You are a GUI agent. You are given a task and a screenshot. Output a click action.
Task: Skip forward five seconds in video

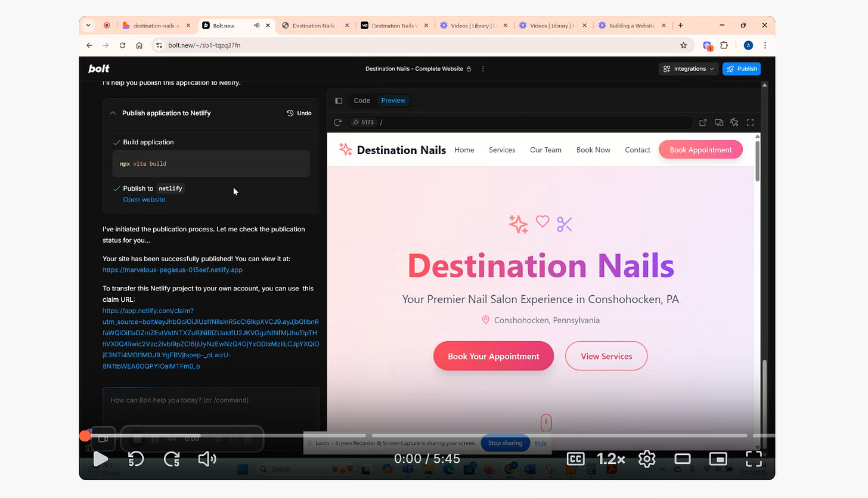tap(172, 459)
